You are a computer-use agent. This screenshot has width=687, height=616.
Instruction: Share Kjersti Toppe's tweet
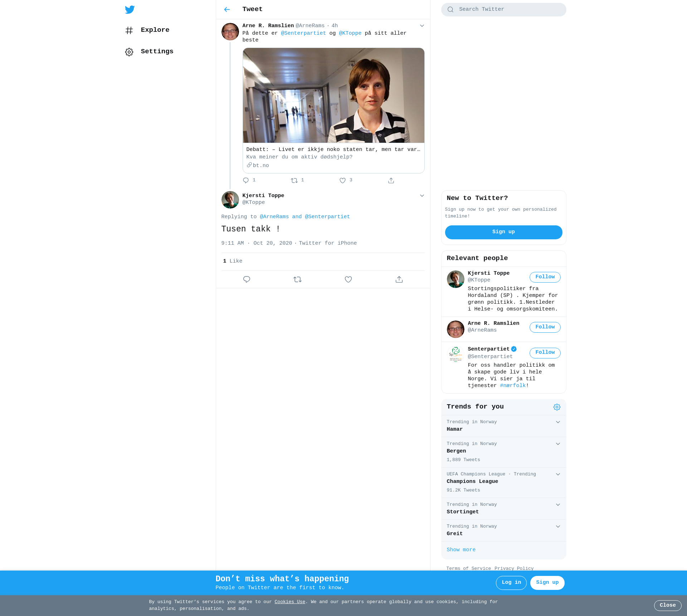399,279
